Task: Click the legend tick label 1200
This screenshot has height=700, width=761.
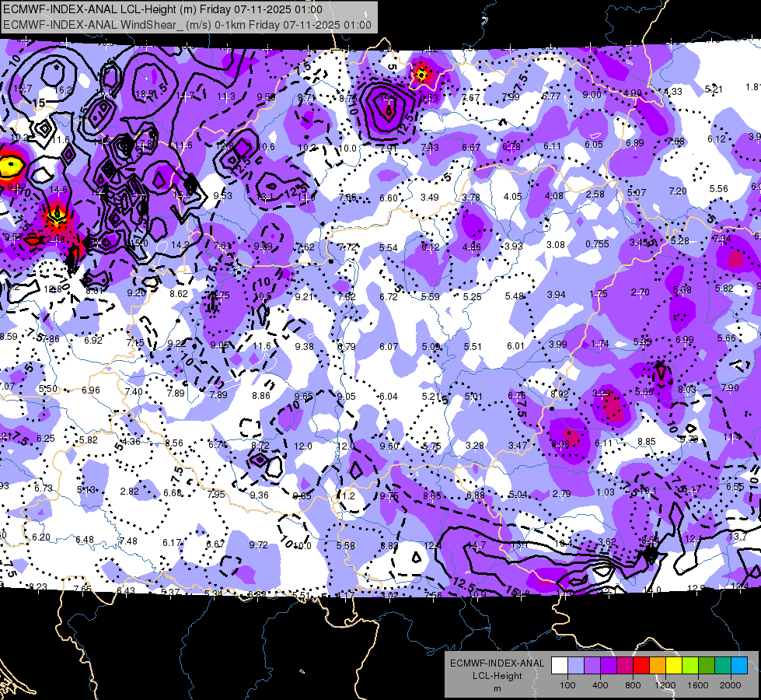Action: tap(665, 685)
